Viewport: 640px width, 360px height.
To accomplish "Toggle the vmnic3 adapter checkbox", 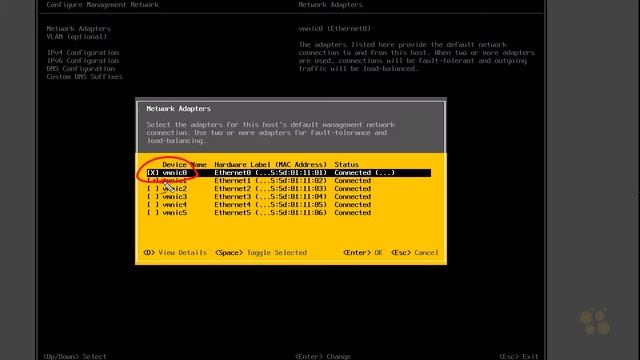I will [x=153, y=197].
